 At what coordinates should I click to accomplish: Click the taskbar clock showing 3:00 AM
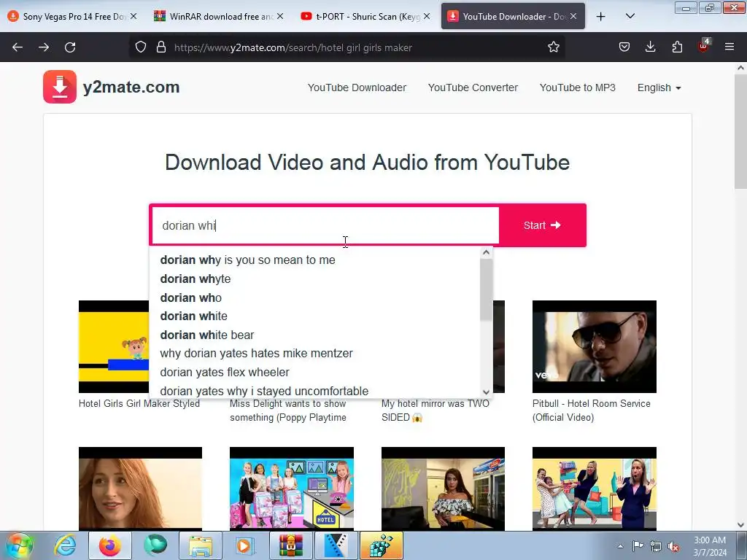coord(710,545)
